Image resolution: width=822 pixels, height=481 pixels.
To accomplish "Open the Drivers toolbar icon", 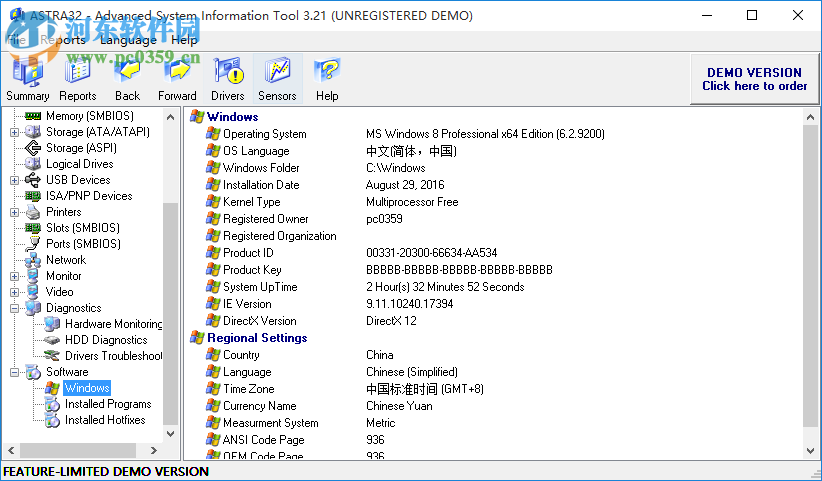I will (x=228, y=79).
